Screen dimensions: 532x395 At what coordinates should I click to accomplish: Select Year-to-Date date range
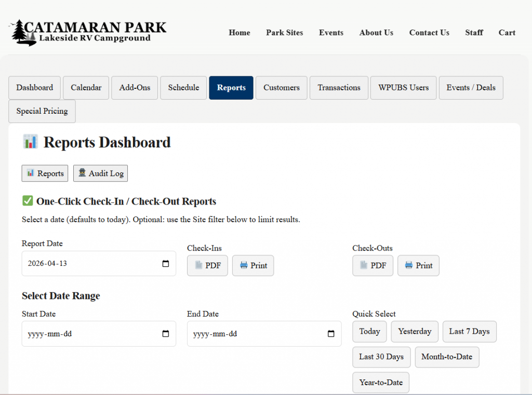point(381,383)
